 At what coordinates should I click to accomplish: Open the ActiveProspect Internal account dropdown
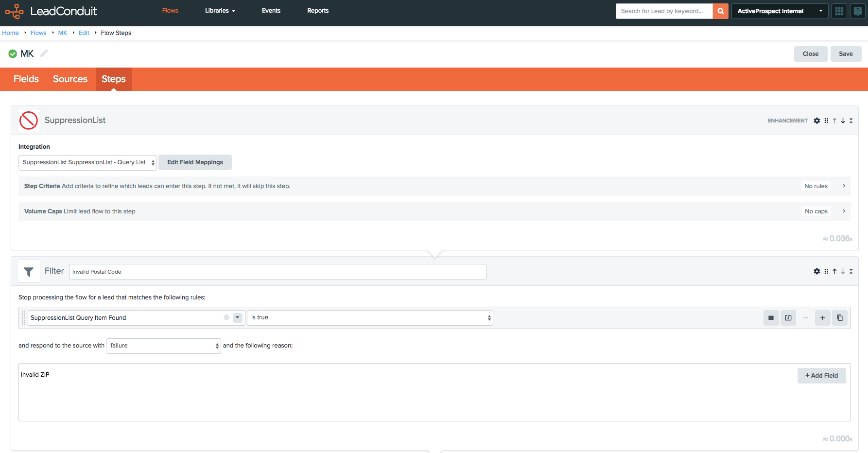pos(780,11)
